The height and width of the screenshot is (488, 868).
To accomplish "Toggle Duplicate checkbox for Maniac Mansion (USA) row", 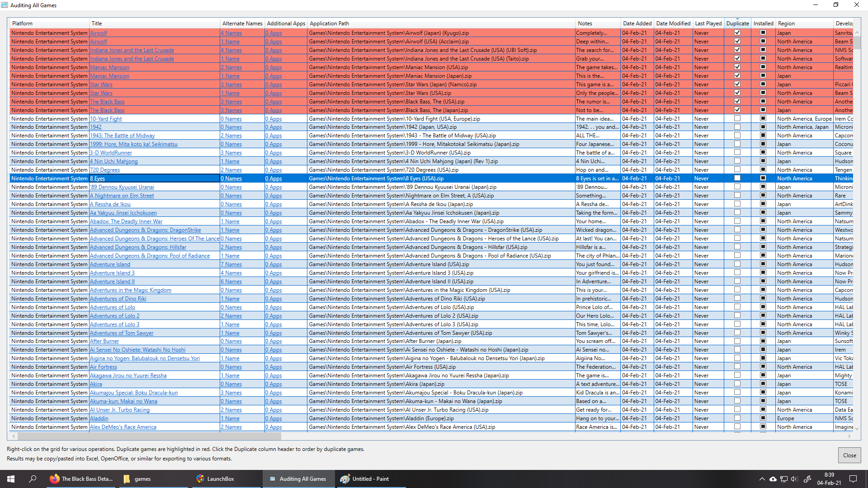I will tap(737, 67).
